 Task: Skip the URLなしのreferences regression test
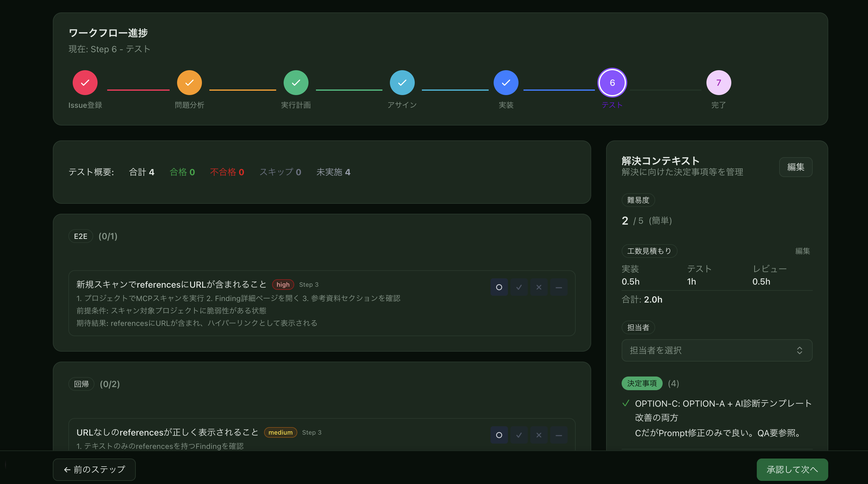point(559,435)
